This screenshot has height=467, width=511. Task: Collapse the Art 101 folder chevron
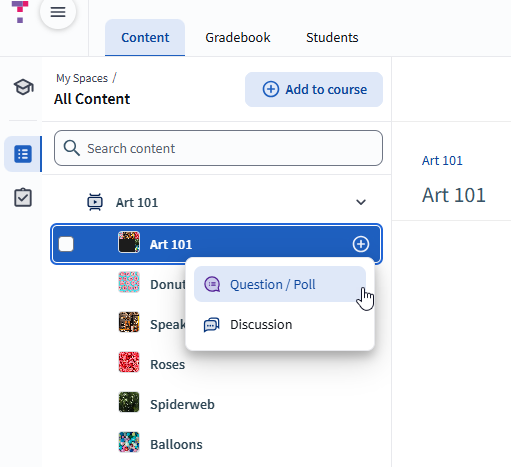(361, 202)
